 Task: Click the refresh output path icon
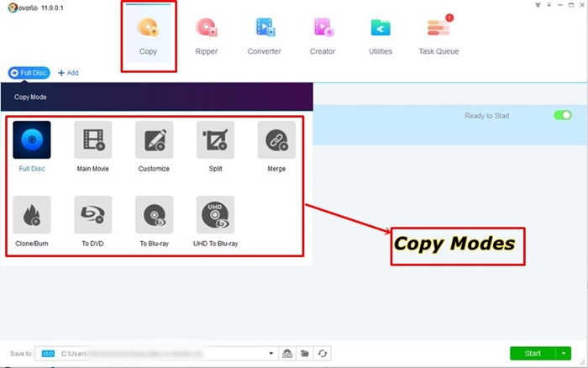coord(322,354)
